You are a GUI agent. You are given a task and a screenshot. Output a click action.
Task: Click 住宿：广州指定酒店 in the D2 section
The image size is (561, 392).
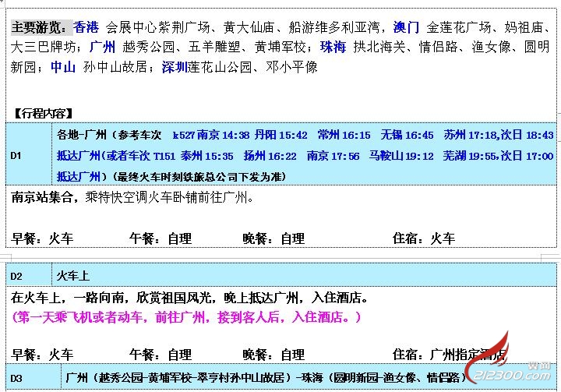click(450, 355)
